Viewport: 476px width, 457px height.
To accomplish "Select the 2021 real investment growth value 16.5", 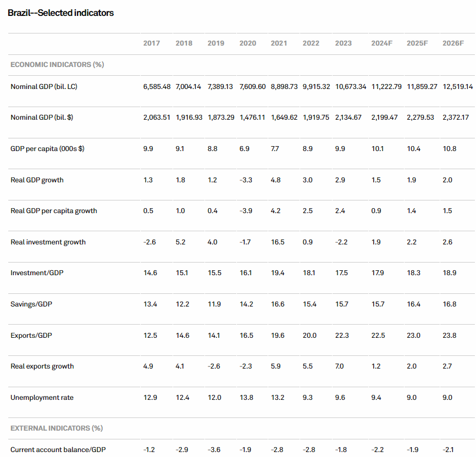I will 278,242.
